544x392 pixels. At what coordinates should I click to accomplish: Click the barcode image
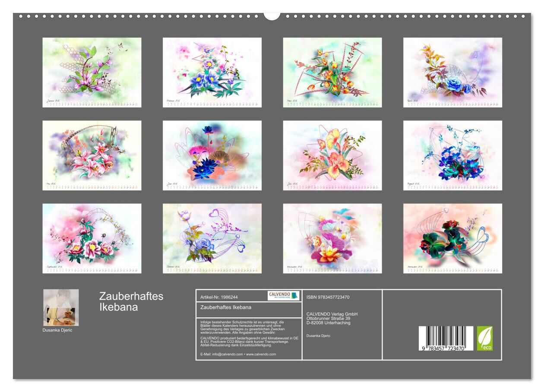pos(446,338)
